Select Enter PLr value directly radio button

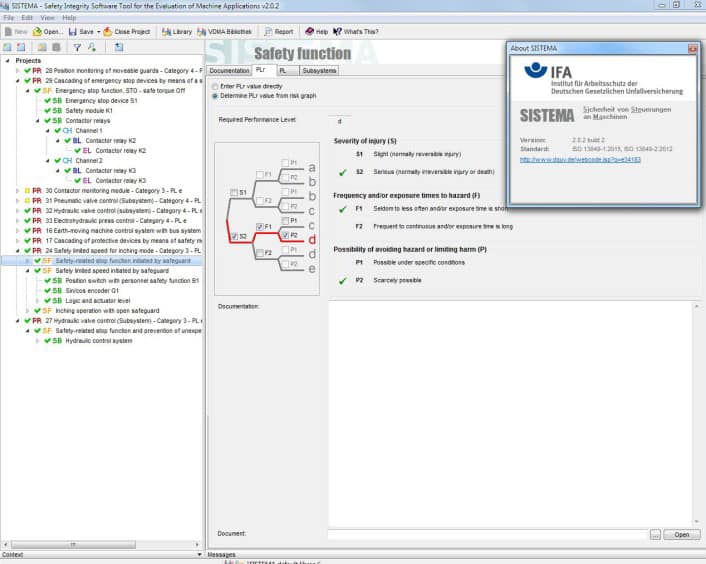[x=215, y=86]
